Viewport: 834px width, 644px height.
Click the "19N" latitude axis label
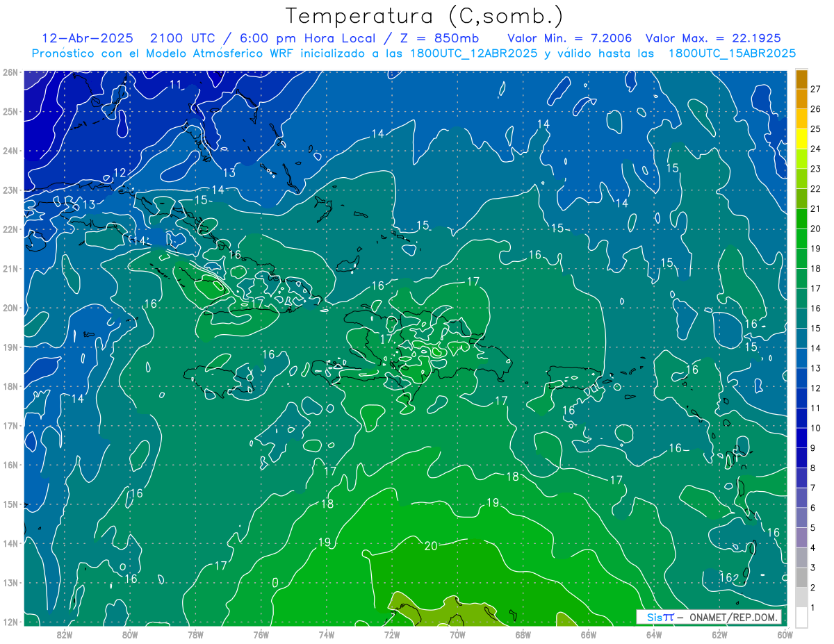(10, 347)
